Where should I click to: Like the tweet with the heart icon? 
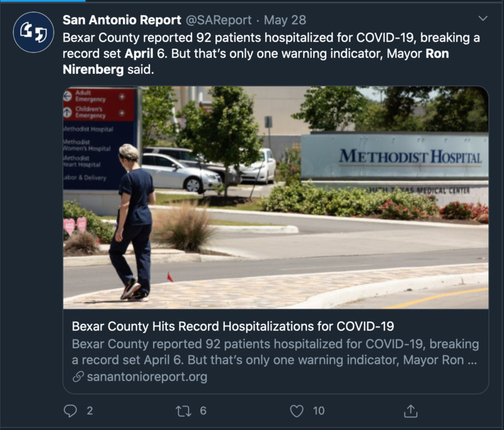[x=296, y=411]
